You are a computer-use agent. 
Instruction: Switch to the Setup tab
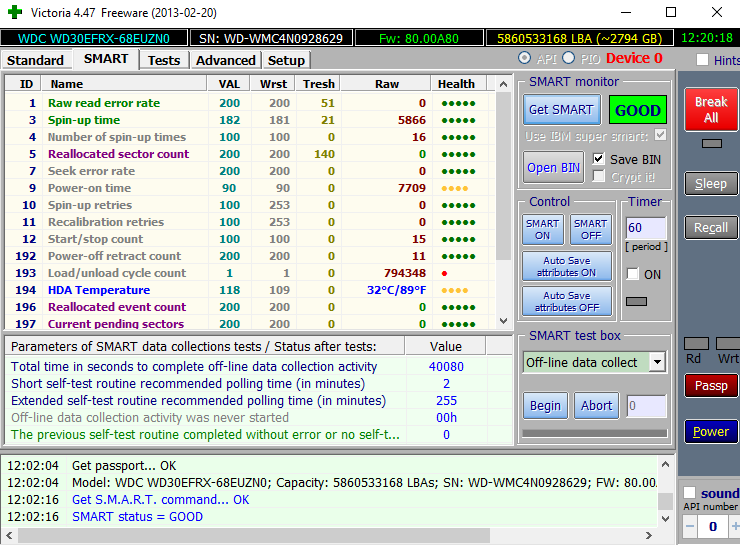point(286,60)
